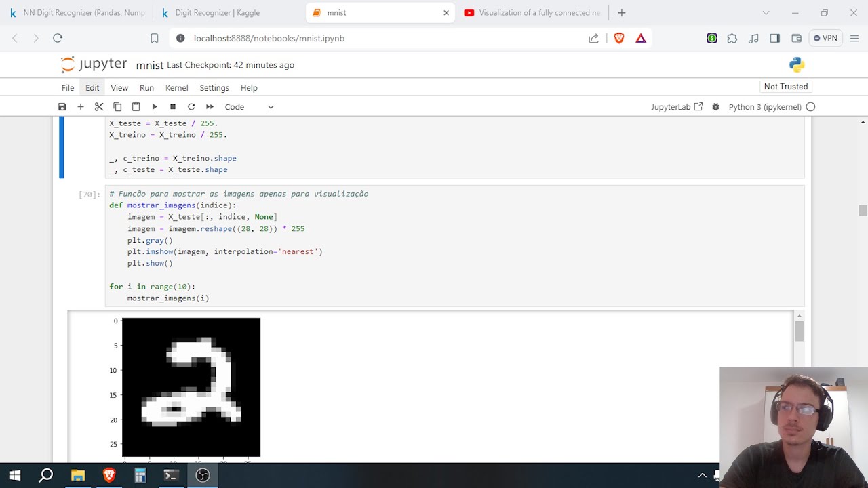Click the mnist notebook title
The height and width of the screenshot is (488, 868).
150,65
